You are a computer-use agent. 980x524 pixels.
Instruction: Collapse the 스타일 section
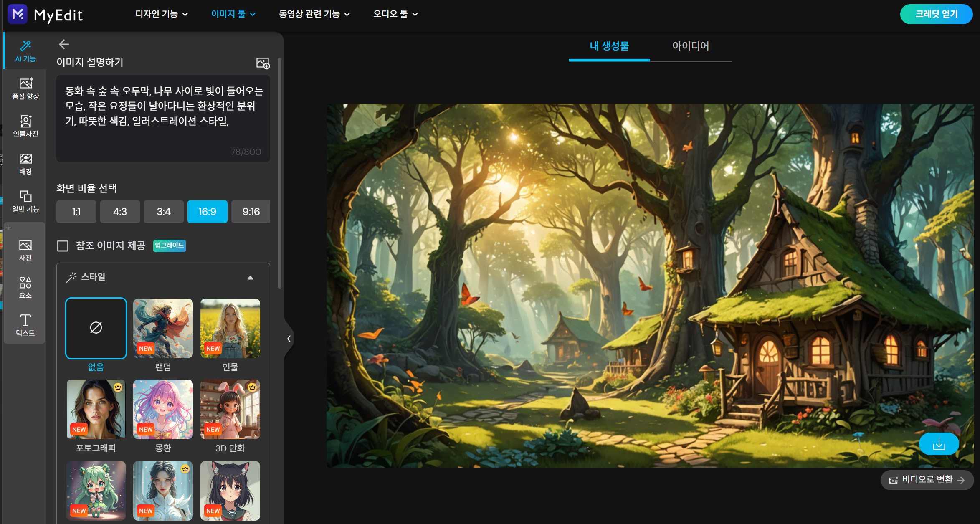250,278
